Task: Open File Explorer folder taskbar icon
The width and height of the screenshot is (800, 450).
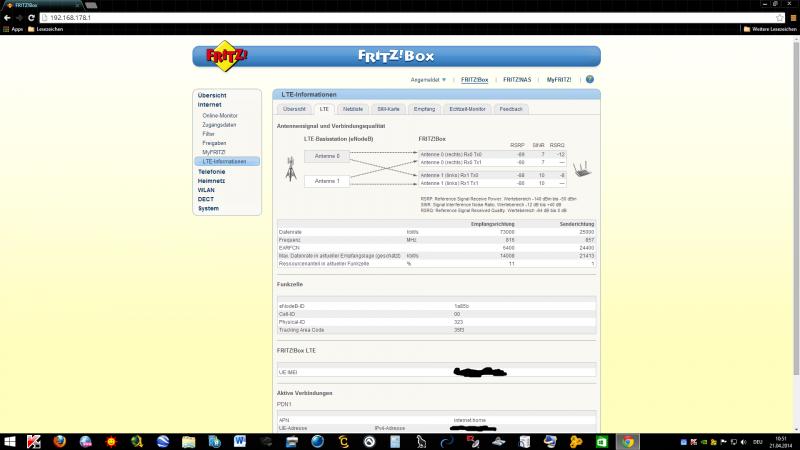Action: (x=188, y=442)
